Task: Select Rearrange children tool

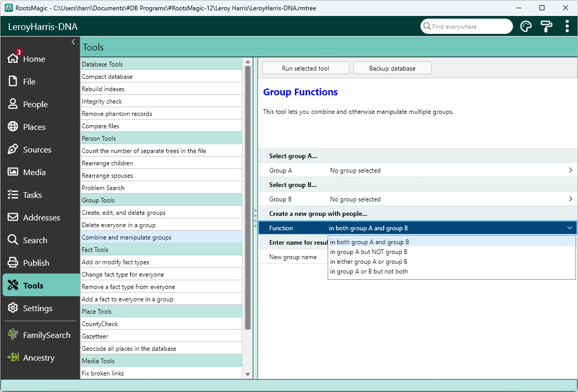Action: point(161,163)
